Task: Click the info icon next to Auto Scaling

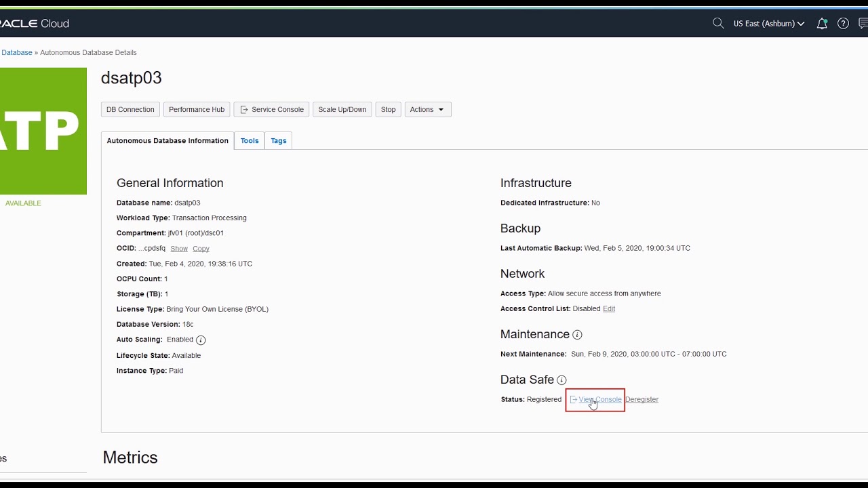Action: tap(201, 340)
